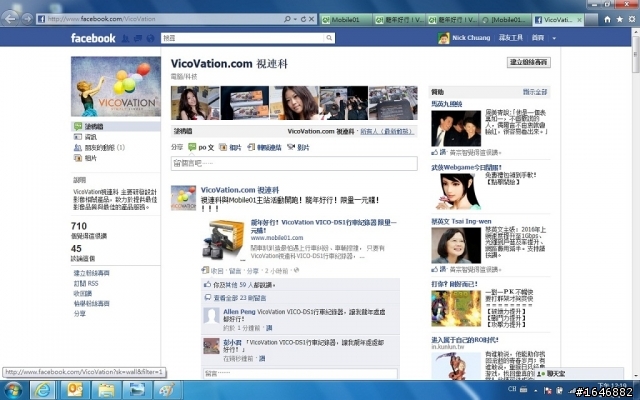The width and height of the screenshot is (640, 400).
Task: Open the browser Tools gear icon
Action: [x=632, y=19]
